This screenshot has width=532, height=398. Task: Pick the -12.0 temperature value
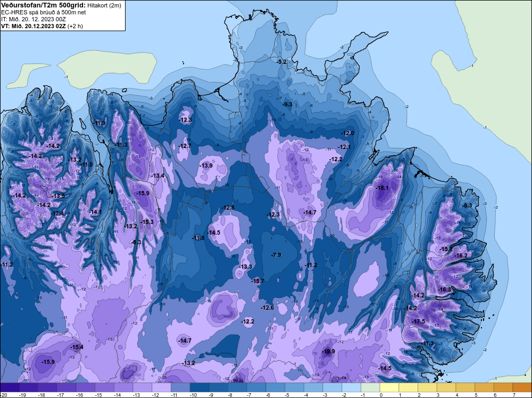348,133
